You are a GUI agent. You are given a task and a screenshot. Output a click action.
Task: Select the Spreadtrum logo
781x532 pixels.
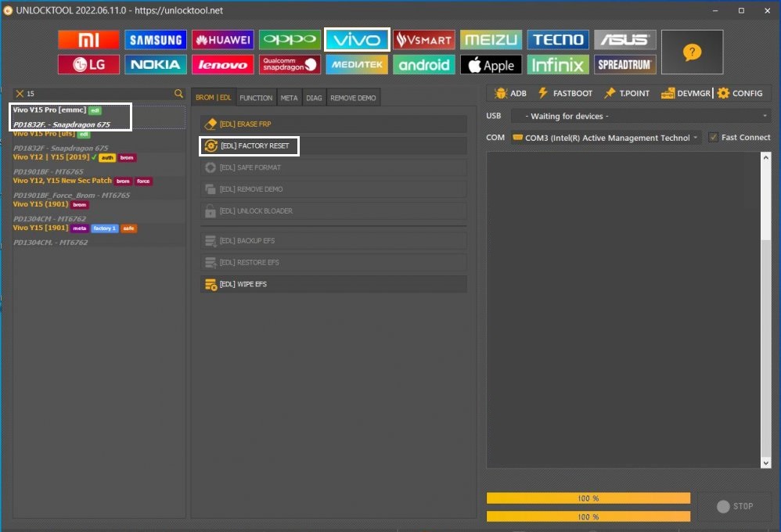tap(625, 64)
